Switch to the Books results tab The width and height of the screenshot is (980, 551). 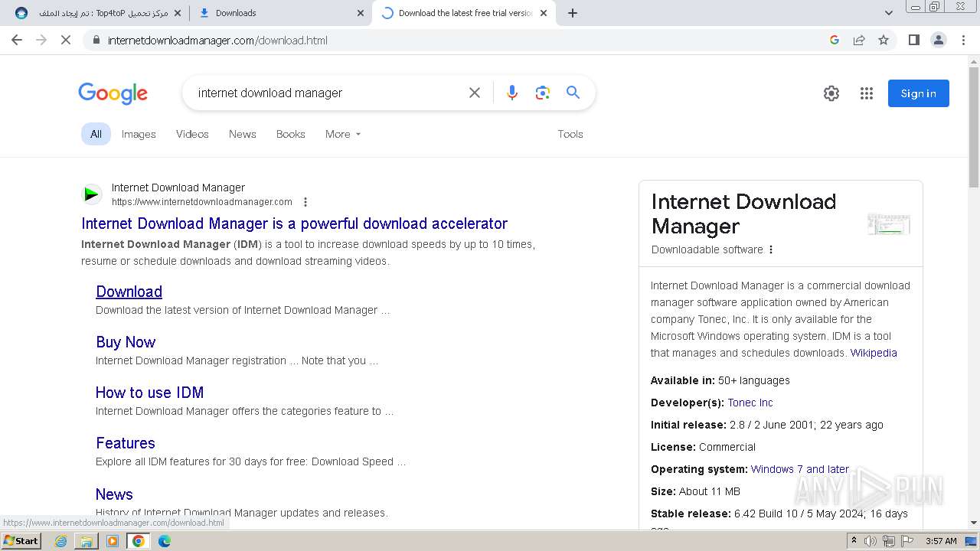click(x=291, y=134)
